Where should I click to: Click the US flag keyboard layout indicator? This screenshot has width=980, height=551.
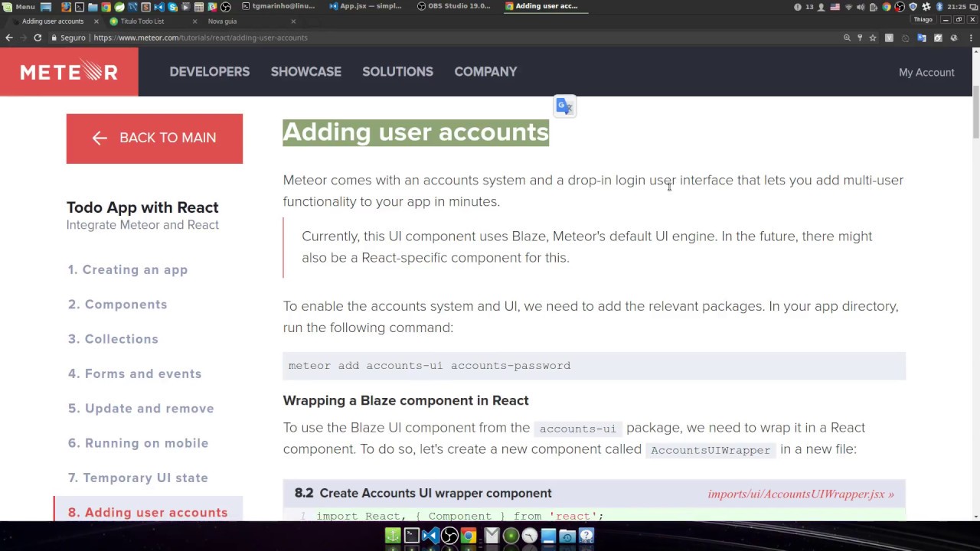click(835, 6)
